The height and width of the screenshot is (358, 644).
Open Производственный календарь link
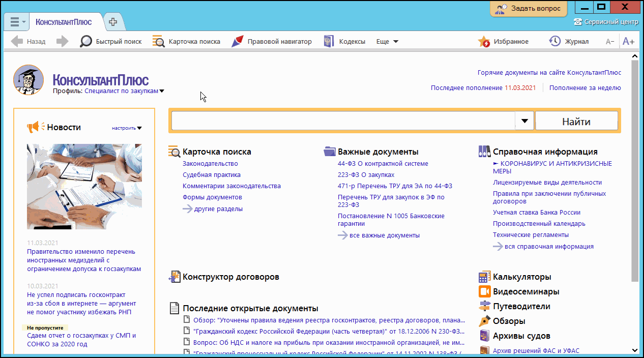pos(539,224)
